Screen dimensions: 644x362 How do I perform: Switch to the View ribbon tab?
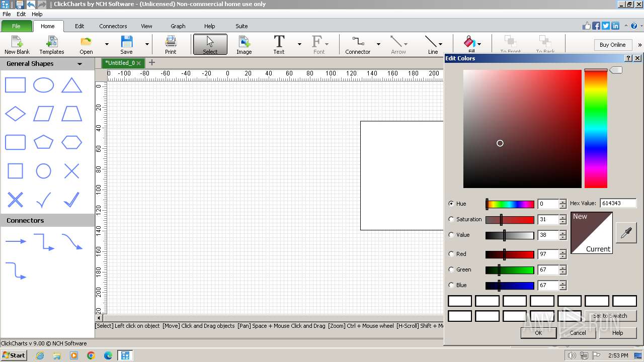pos(146,26)
